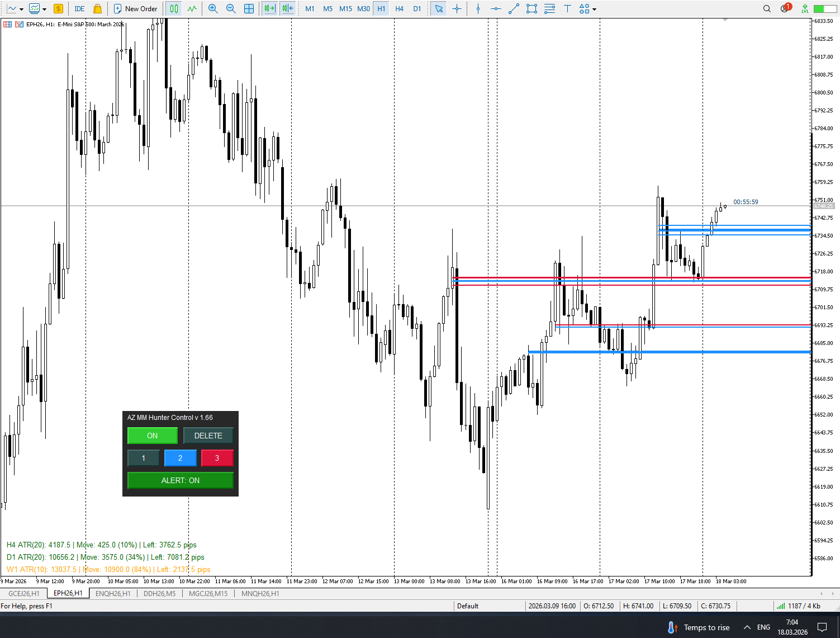Expand the indicators template dropdown
The width and height of the screenshot is (840, 638).
tap(44, 9)
